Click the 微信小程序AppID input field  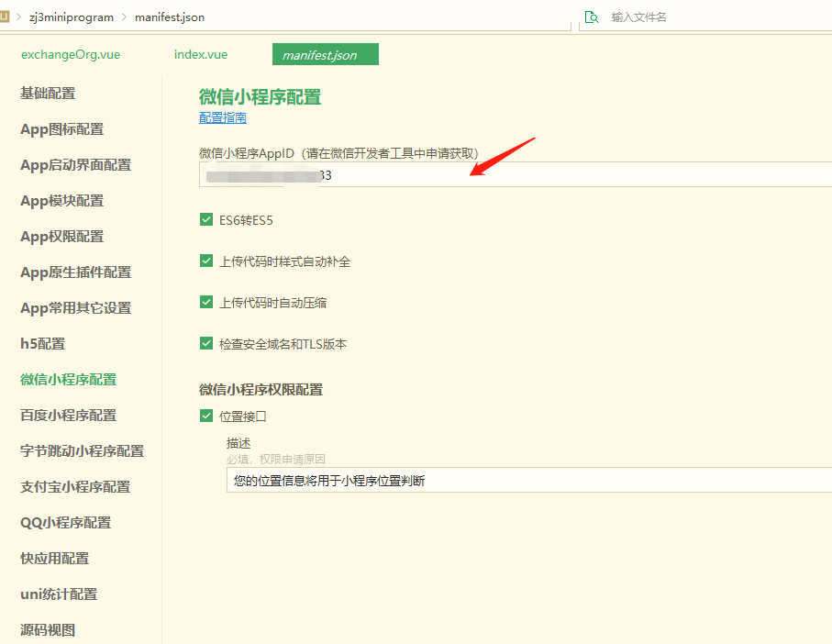click(516, 174)
